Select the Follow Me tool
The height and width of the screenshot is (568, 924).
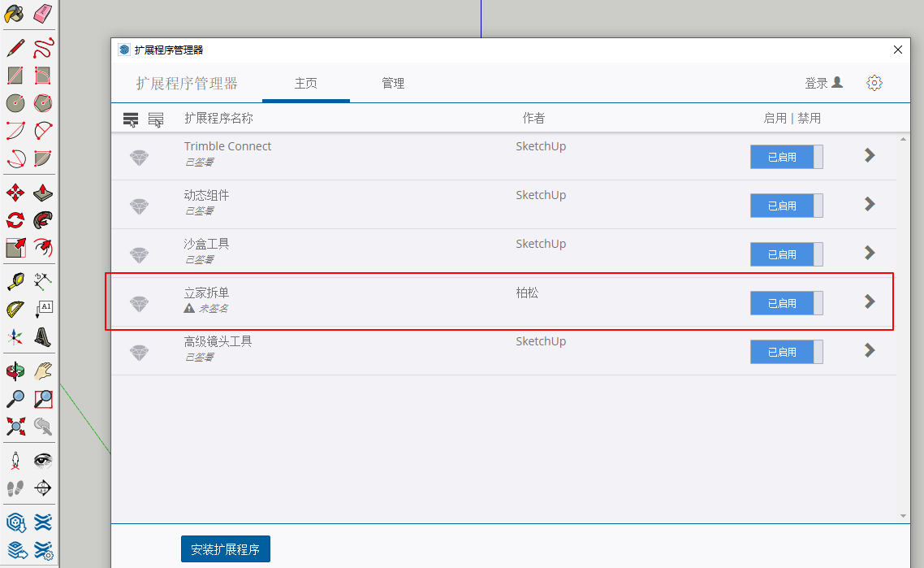(43, 220)
